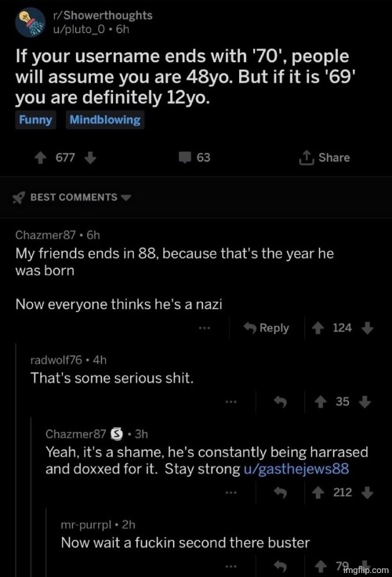Select the Funny flair tag
The width and height of the screenshot is (392, 577).
pos(36,120)
